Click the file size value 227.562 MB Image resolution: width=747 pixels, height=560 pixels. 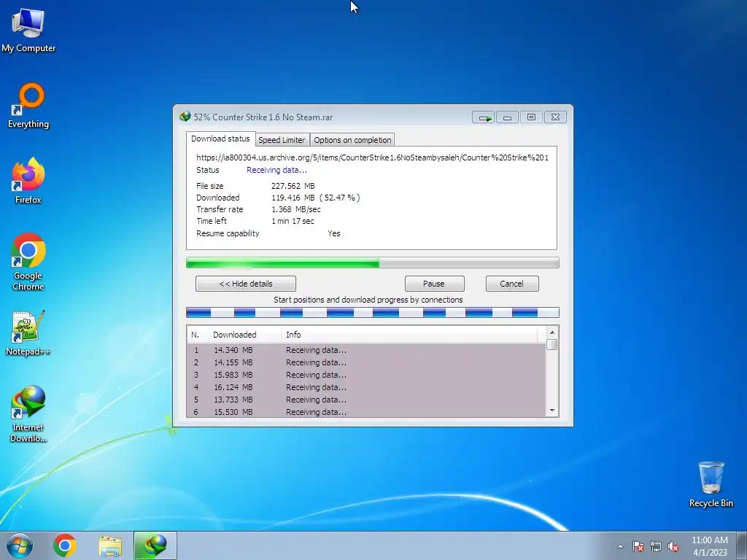tap(293, 186)
